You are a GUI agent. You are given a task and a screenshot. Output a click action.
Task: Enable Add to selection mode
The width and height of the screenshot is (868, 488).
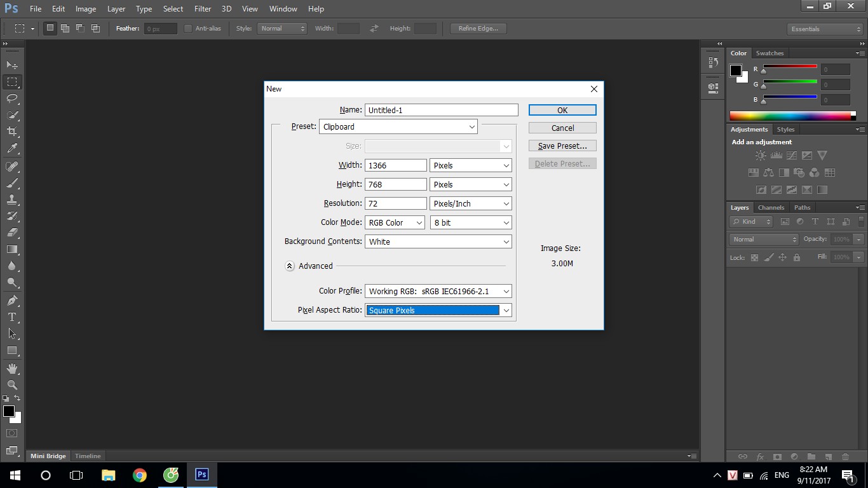[x=65, y=29]
